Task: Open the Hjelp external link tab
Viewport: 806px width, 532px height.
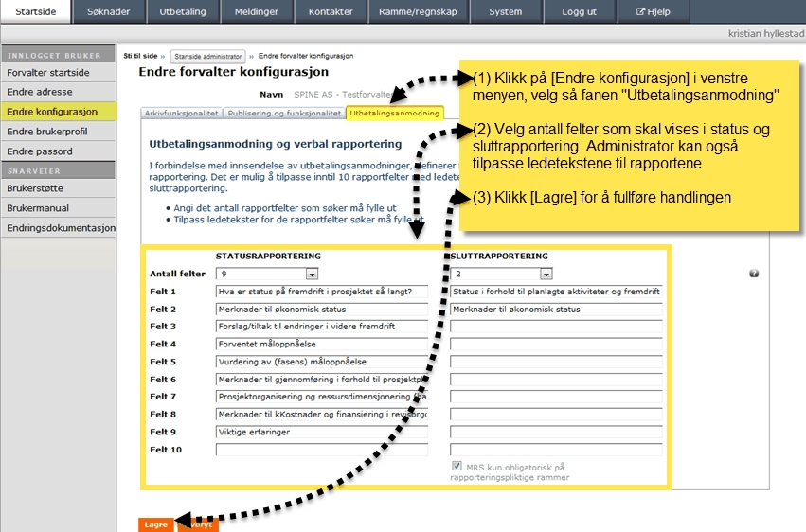Action: coord(653,11)
